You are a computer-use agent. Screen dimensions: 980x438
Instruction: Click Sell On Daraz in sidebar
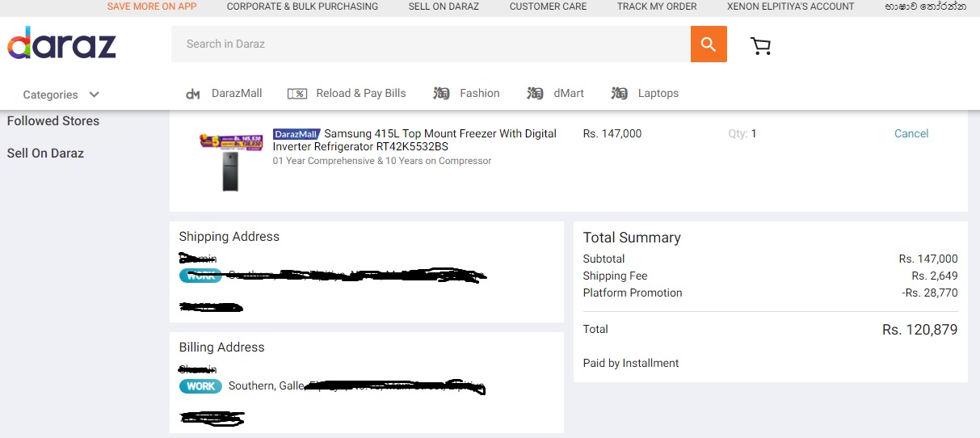point(45,154)
